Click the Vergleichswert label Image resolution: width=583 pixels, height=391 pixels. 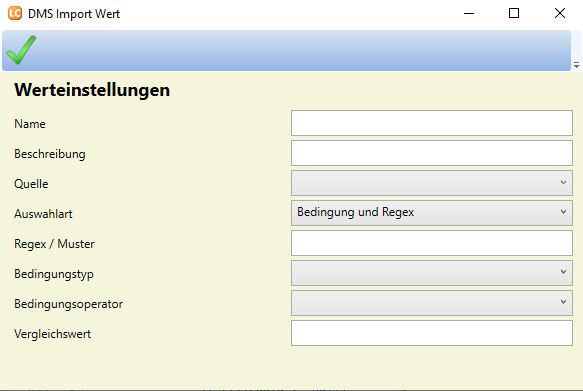click(52, 334)
